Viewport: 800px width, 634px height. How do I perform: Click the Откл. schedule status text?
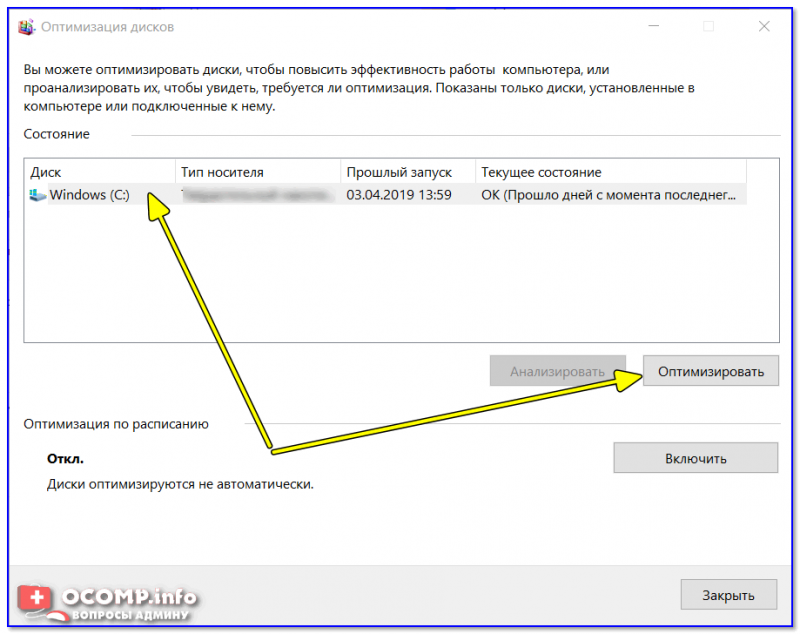click(x=65, y=459)
